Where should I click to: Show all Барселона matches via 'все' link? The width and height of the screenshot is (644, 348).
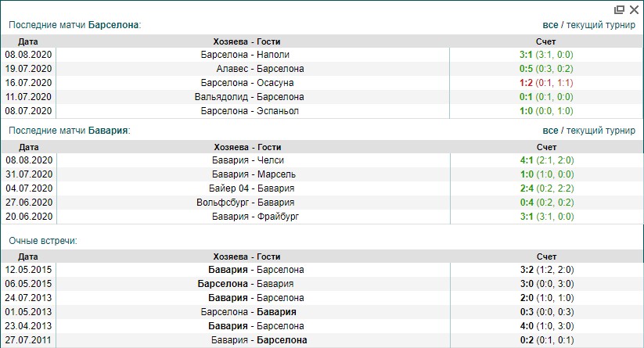pos(550,25)
